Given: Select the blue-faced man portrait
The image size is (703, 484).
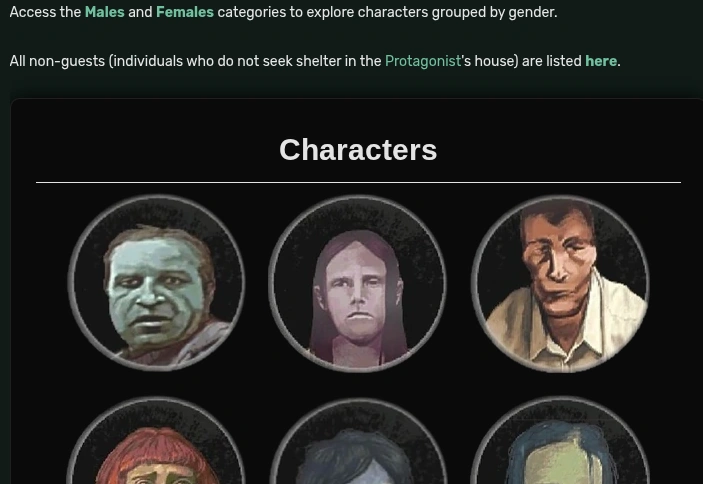Looking at the screenshot, I should (x=156, y=283).
